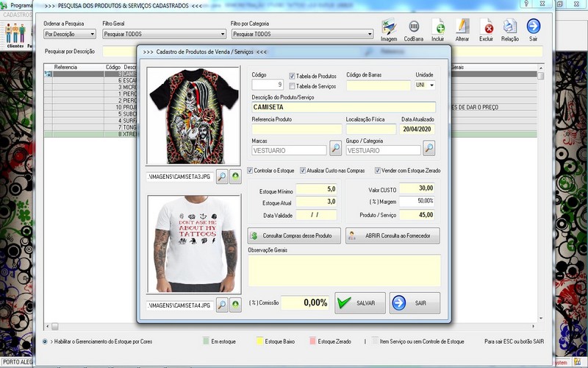Open CADASTROS menu in main window
Image resolution: width=588 pixels, height=368 pixels.
point(17,15)
